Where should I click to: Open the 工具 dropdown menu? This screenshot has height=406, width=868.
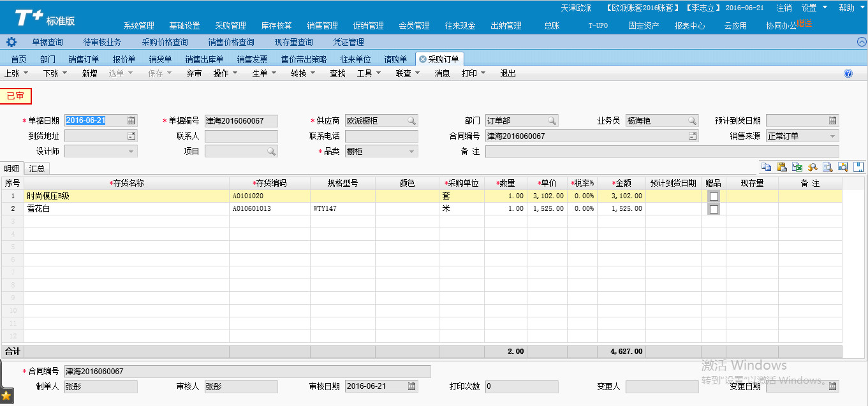pyautogui.click(x=369, y=73)
